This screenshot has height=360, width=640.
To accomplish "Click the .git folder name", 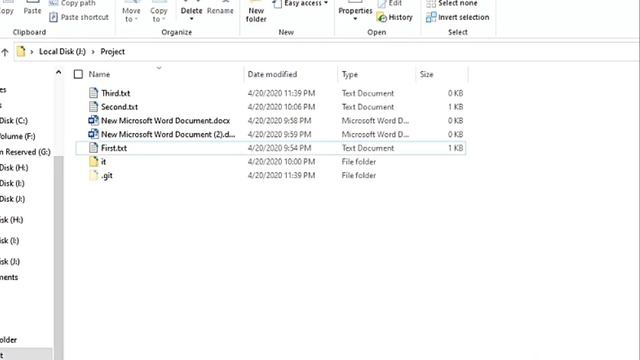I will pyautogui.click(x=107, y=176).
